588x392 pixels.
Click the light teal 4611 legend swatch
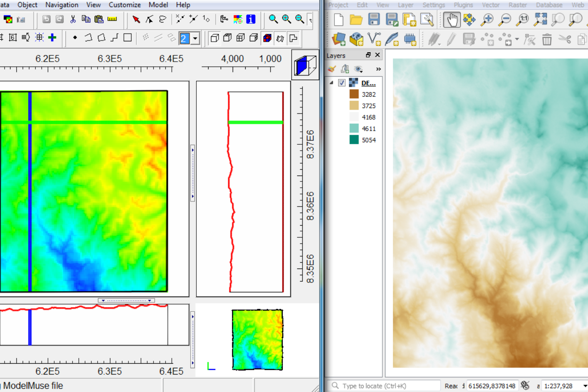[x=354, y=128]
